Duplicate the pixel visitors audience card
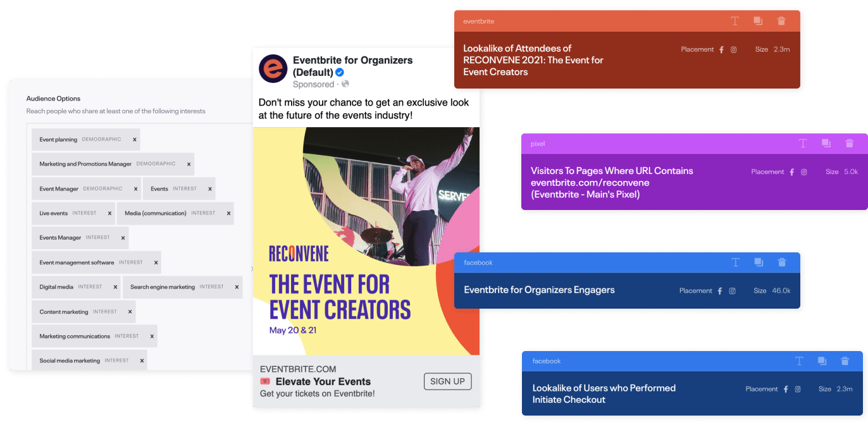The width and height of the screenshot is (868, 432). tap(826, 144)
